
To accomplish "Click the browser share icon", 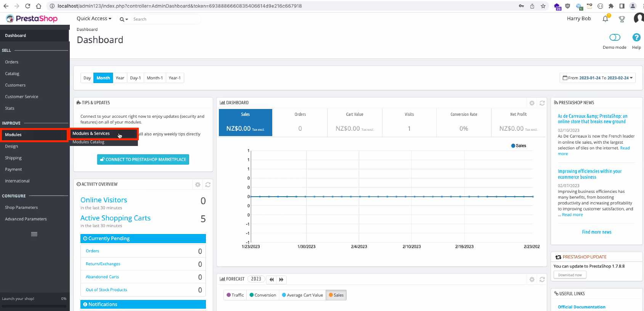I will coord(532,6).
